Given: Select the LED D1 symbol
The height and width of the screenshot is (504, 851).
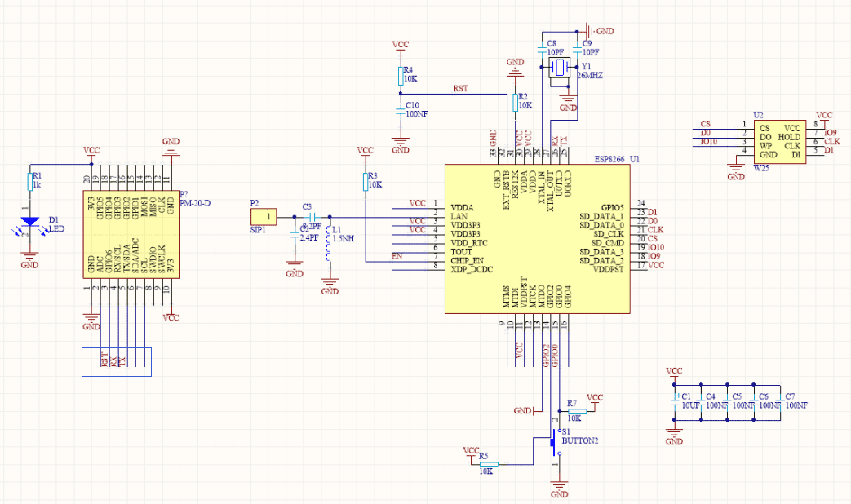Looking at the screenshot, I should pos(30,221).
